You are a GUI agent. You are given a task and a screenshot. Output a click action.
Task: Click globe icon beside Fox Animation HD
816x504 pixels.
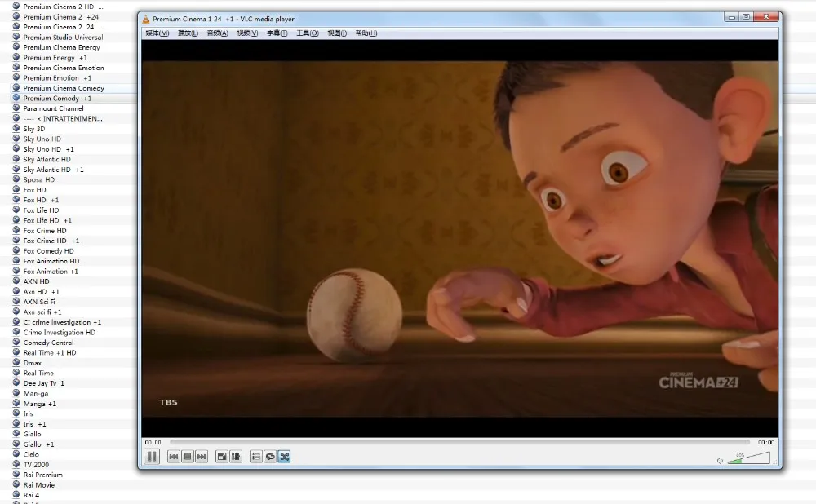pyautogui.click(x=16, y=261)
